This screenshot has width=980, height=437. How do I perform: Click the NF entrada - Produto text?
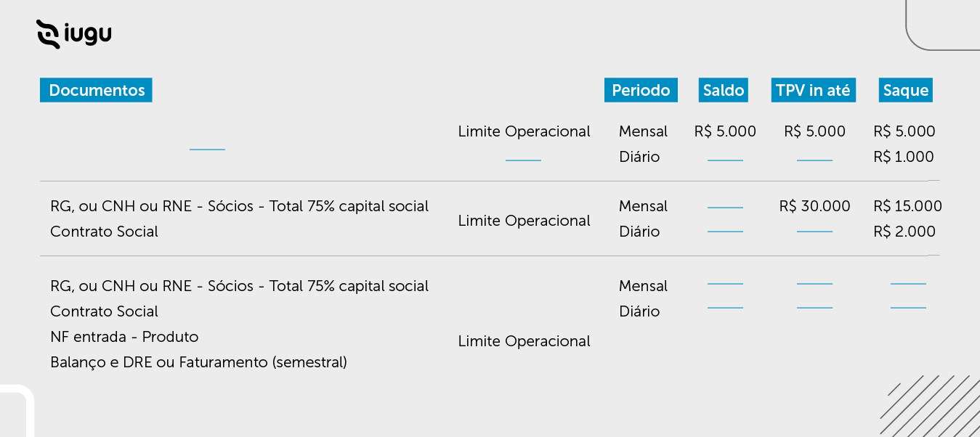click(124, 337)
